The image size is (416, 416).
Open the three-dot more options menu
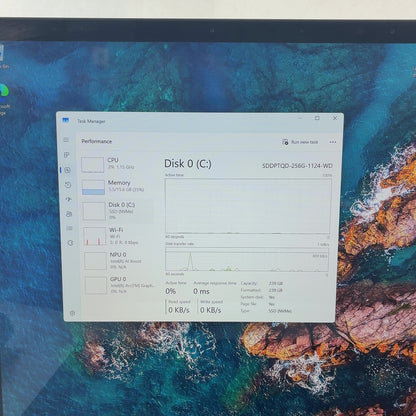coord(333,142)
